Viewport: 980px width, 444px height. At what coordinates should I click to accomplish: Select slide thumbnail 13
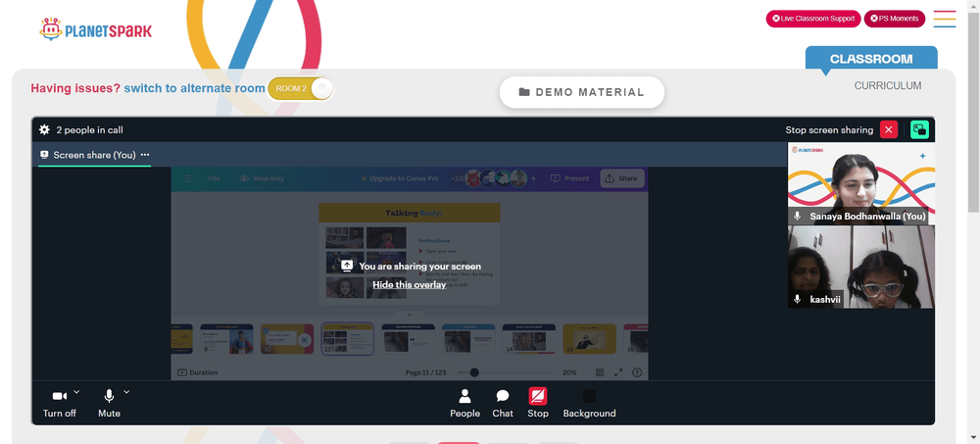click(x=468, y=338)
